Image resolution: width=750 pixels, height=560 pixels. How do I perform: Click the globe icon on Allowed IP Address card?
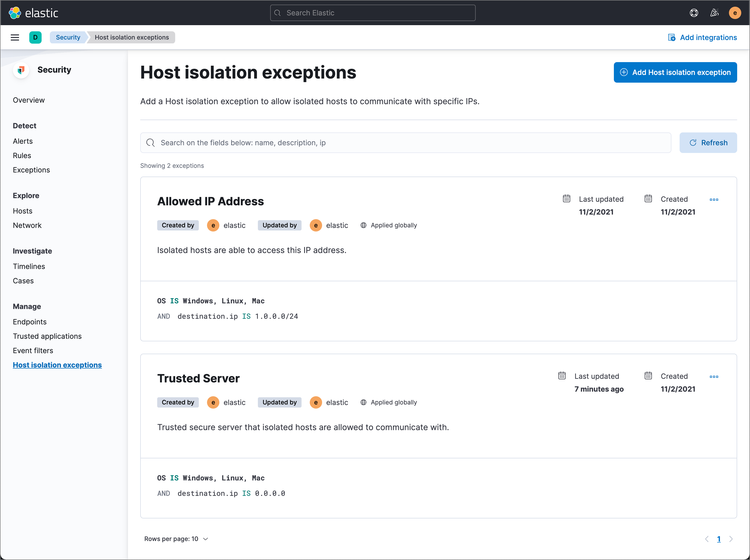point(363,225)
